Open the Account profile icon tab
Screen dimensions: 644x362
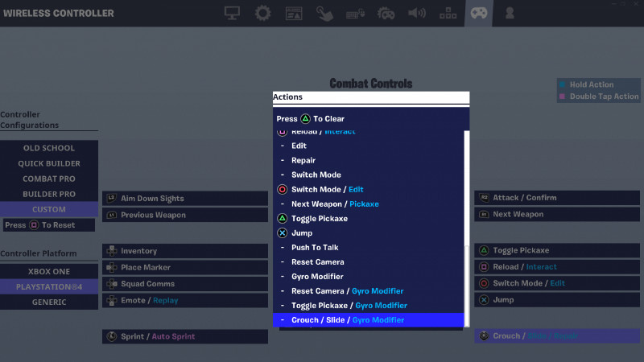click(509, 14)
